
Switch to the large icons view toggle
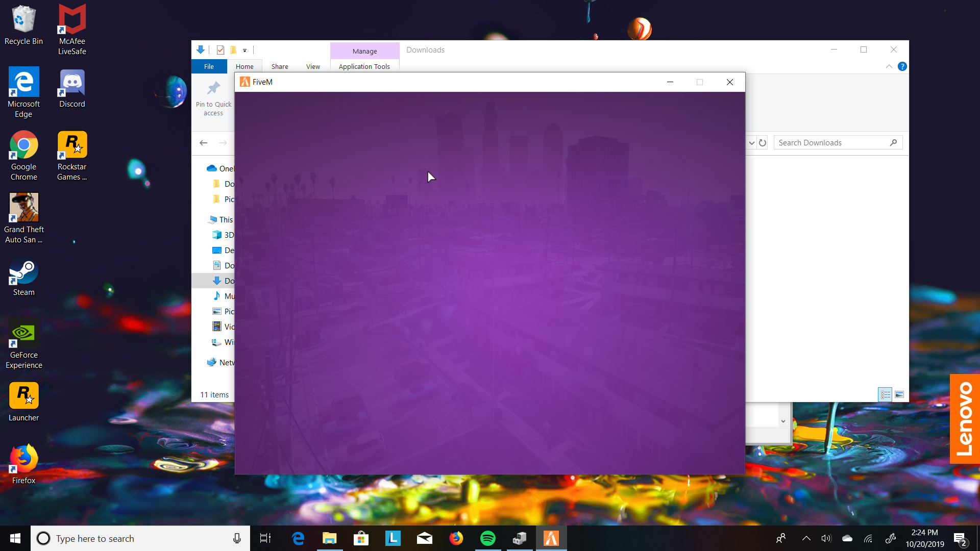[x=899, y=394]
